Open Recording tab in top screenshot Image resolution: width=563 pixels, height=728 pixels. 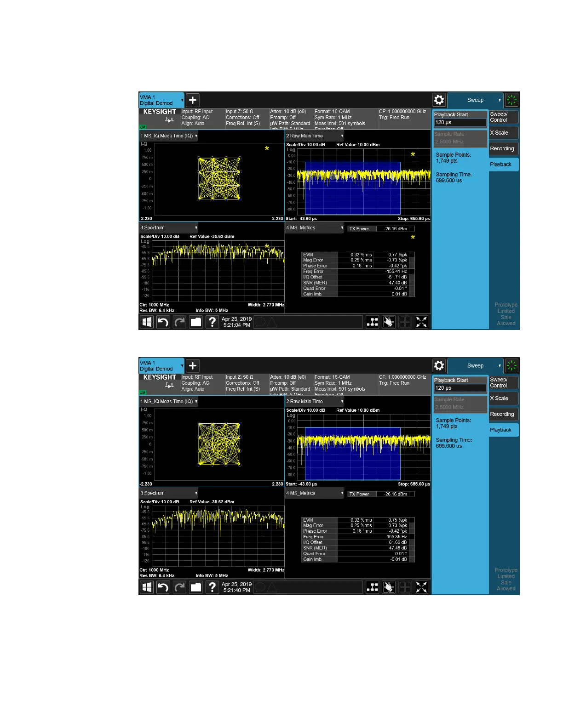(504, 148)
